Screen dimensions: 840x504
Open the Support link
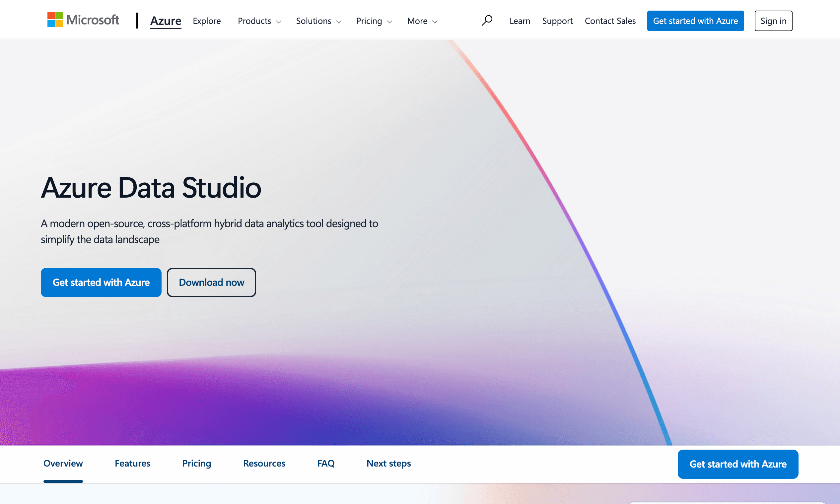tap(557, 21)
